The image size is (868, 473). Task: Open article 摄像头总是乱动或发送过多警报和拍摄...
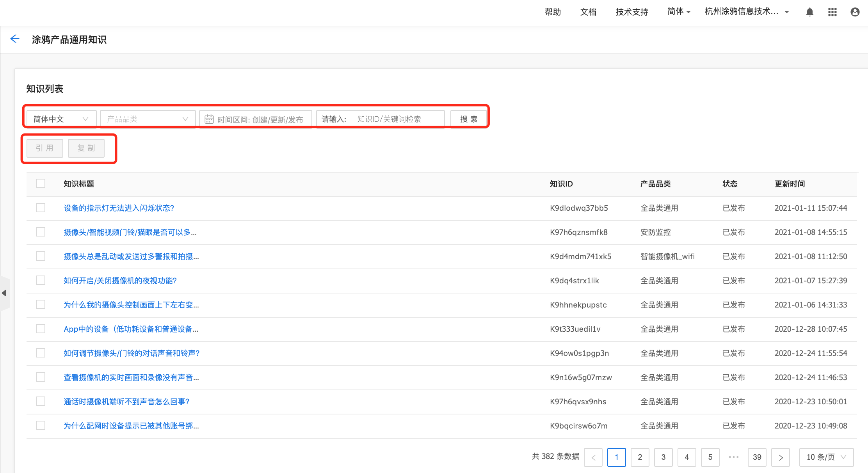click(x=131, y=256)
